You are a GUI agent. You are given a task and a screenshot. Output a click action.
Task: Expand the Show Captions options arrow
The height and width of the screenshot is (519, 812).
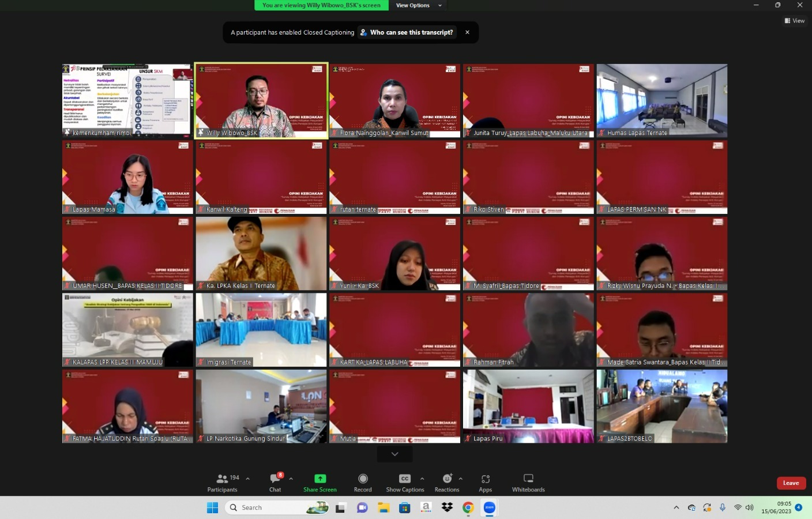click(x=422, y=479)
